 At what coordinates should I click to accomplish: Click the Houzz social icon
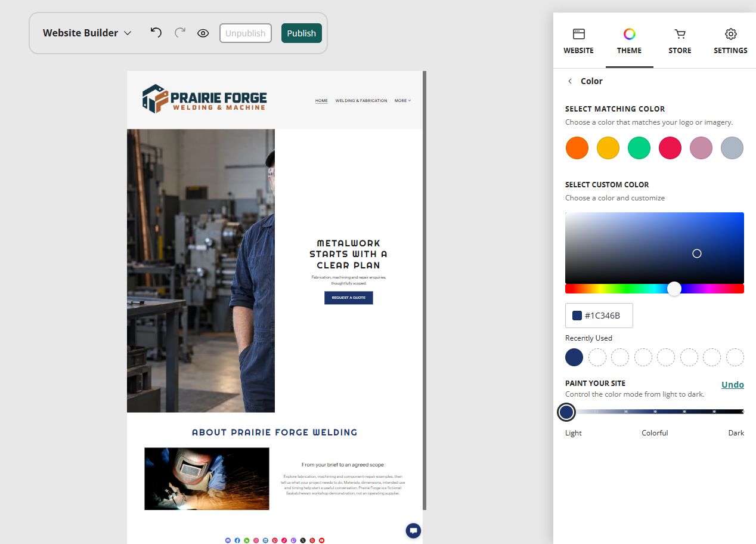click(x=247, y=540)
